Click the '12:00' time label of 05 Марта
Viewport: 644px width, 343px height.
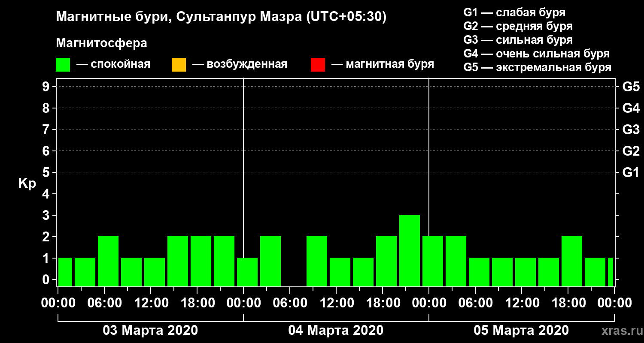pyautogui.click(x=522, y=303)
